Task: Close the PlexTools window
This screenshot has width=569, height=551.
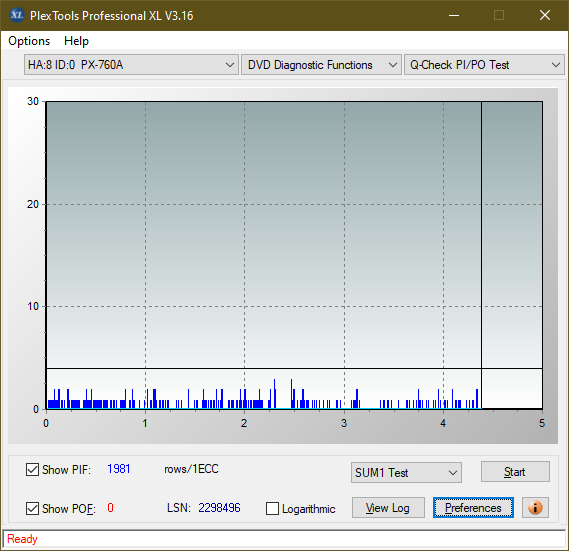Action: [x=545, y=15]
